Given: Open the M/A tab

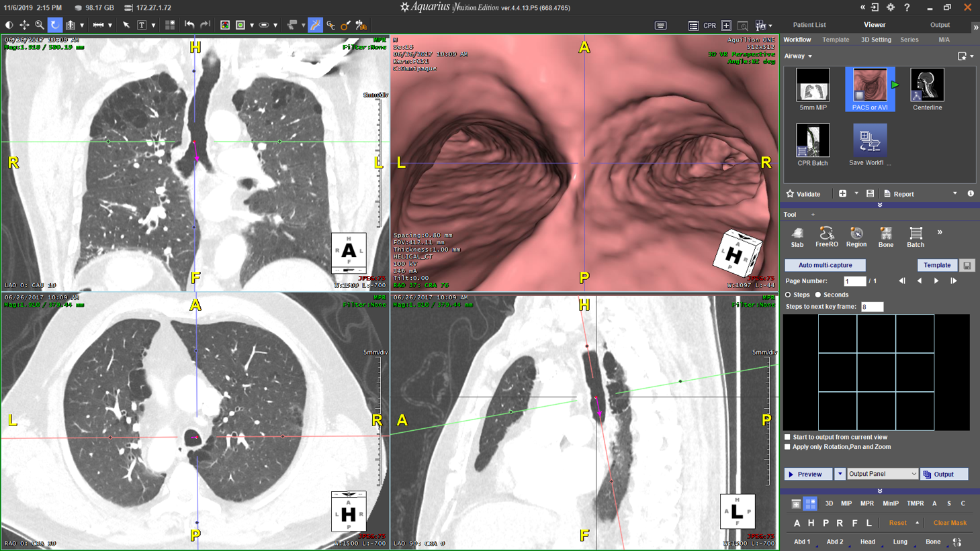Looking at the screenshot, I should [x=944, y=40].
